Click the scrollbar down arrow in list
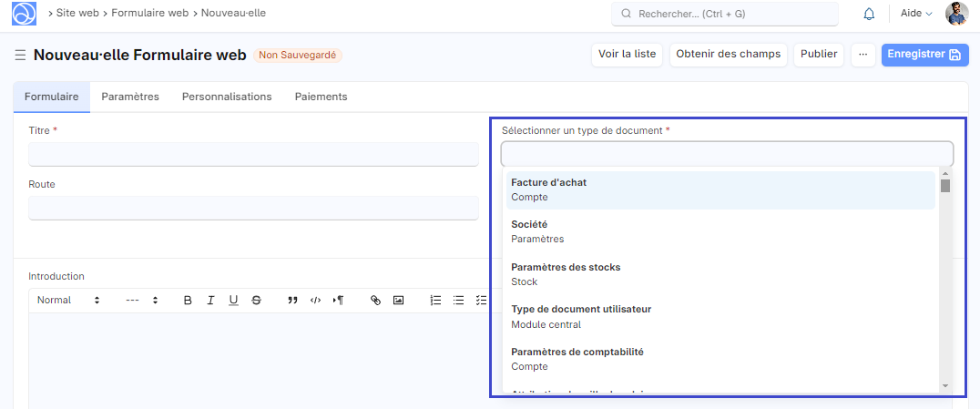The image size is (980, 409). [945, 386]
